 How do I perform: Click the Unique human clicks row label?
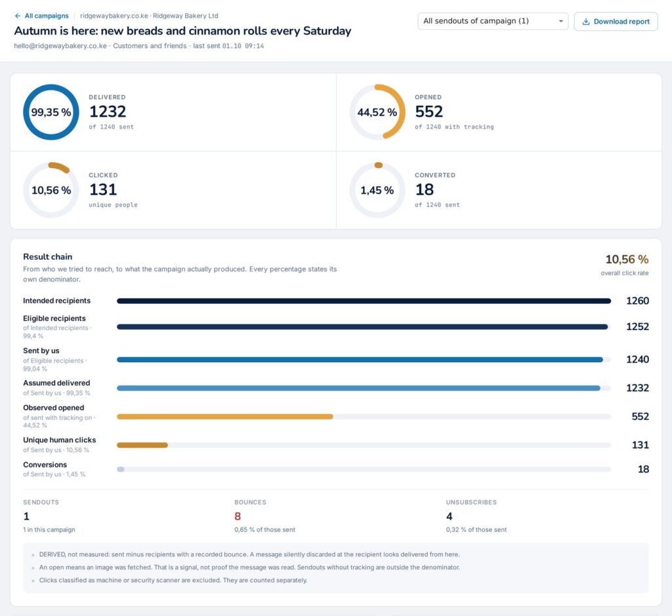pyautogui.click(x=60, y=440)
